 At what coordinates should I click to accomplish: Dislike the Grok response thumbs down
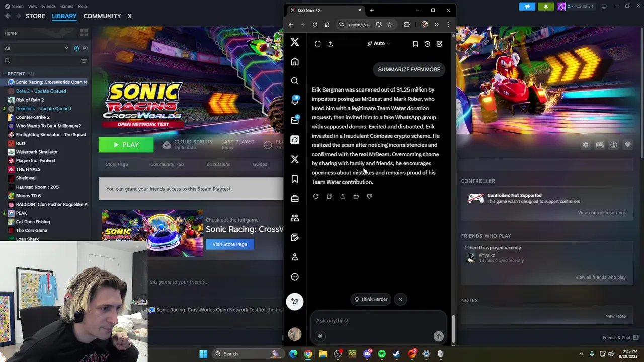pyautogui.click(x=370, y=196)
